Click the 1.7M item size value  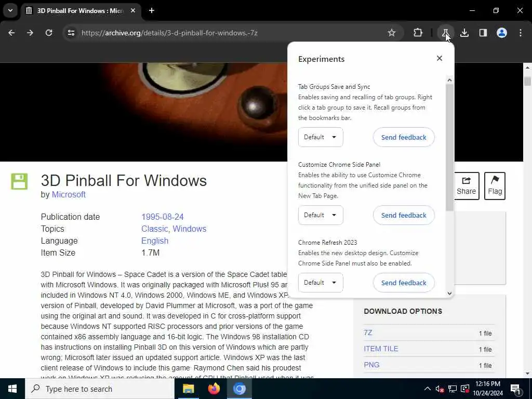point(150,253)
